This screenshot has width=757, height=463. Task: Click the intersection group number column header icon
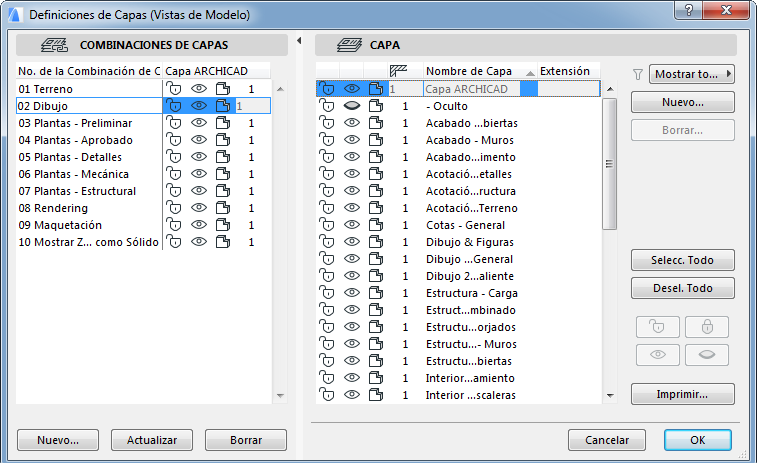(x=397, y=71)
